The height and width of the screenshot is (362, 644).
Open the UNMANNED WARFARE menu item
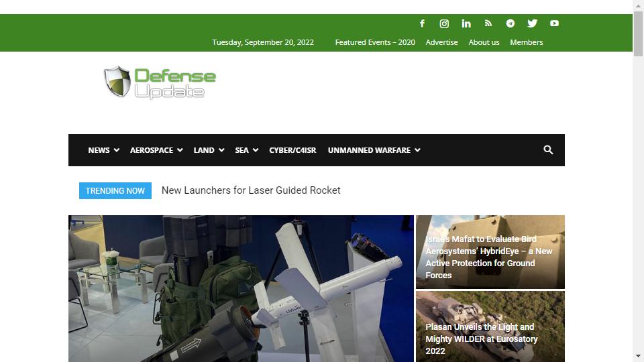pos(369,150)
